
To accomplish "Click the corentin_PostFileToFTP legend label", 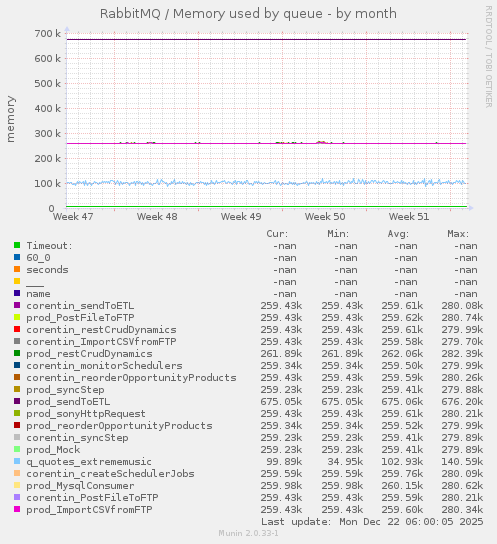I will pyautogui.click(x=92, y=498).
